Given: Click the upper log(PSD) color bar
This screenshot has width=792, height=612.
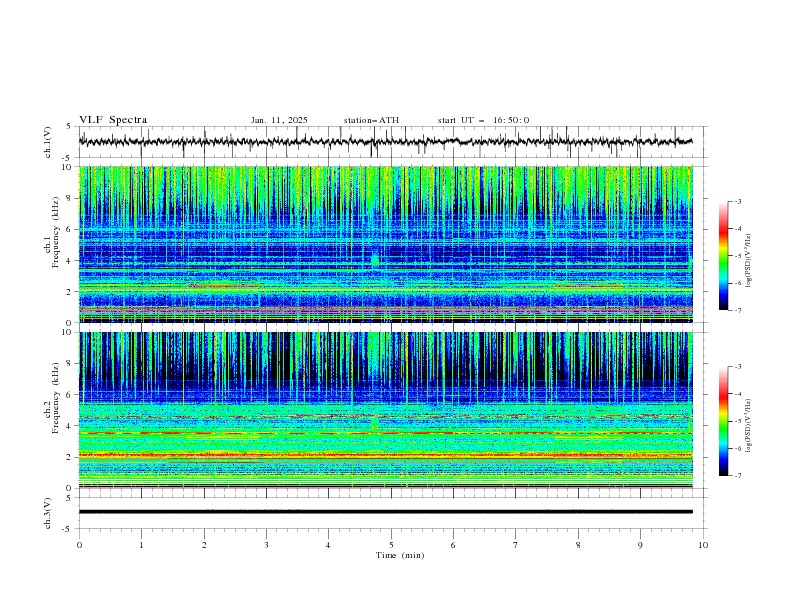Looking at the screenshot, I should coord(723,256).
